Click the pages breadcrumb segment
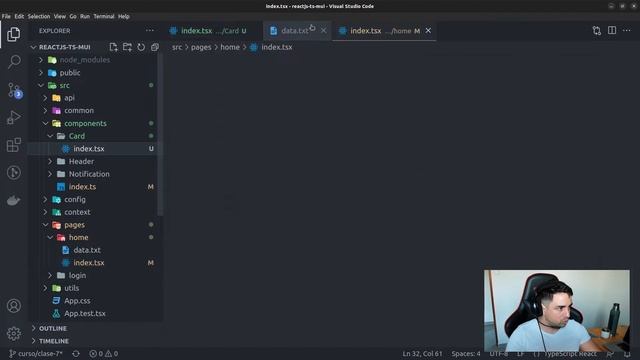 pos(201,47)
